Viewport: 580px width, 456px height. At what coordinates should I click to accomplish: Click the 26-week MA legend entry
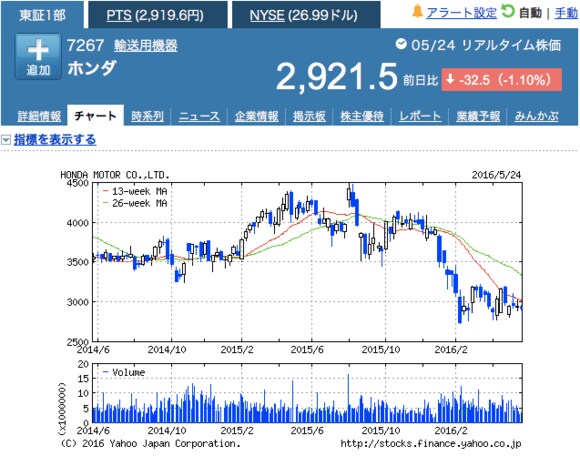click(135, 203)
